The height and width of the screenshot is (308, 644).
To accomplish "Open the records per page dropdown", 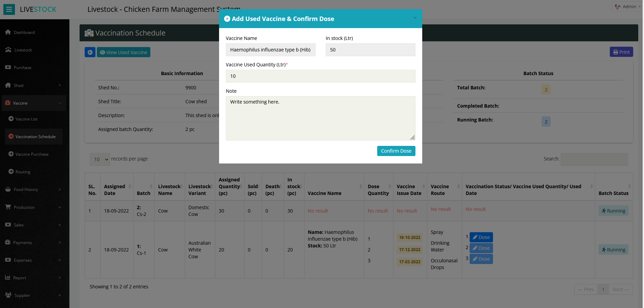I will (100, 159).
